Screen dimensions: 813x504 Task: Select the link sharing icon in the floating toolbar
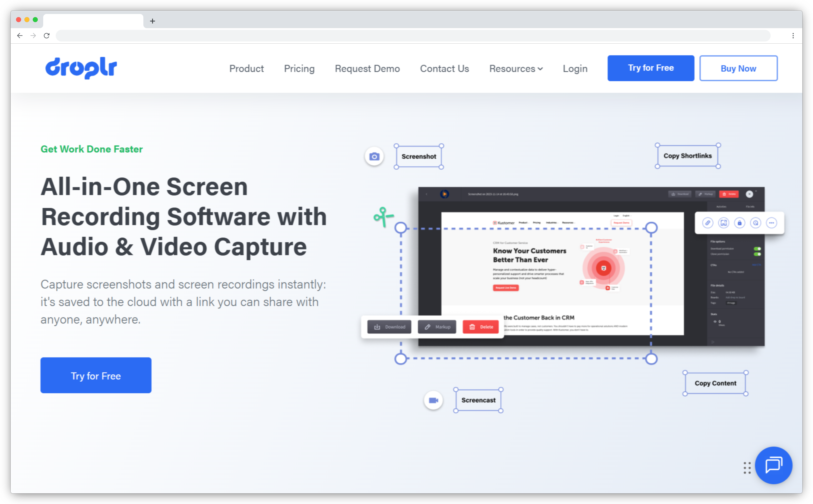[x=708, y=223]
